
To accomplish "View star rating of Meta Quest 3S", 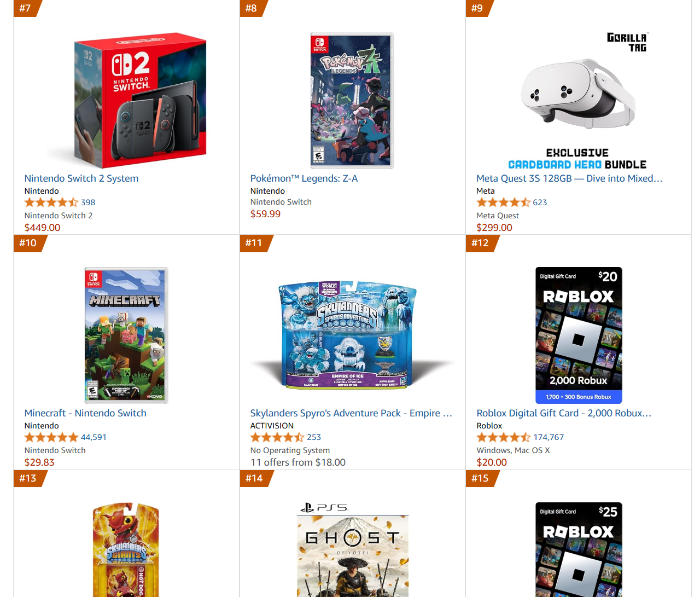I will point(504,202).
